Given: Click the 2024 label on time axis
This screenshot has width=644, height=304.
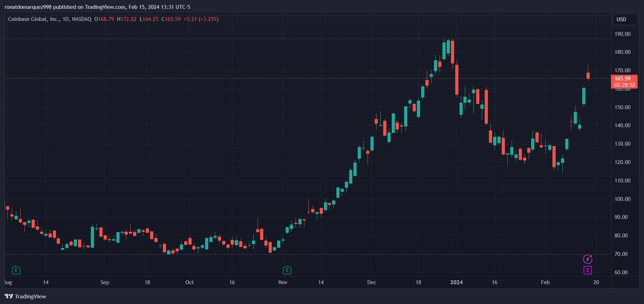Looking at the screenshot, I should point(456,282).
